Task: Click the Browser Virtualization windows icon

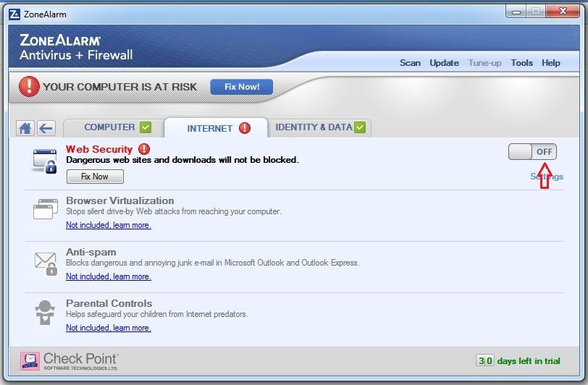Action: (46, 209)
